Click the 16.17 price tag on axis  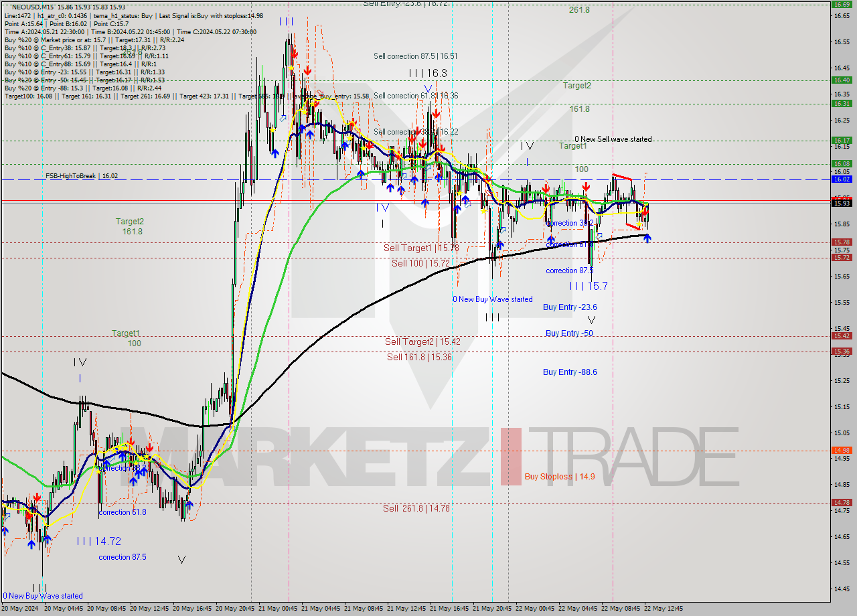(841, 140)
